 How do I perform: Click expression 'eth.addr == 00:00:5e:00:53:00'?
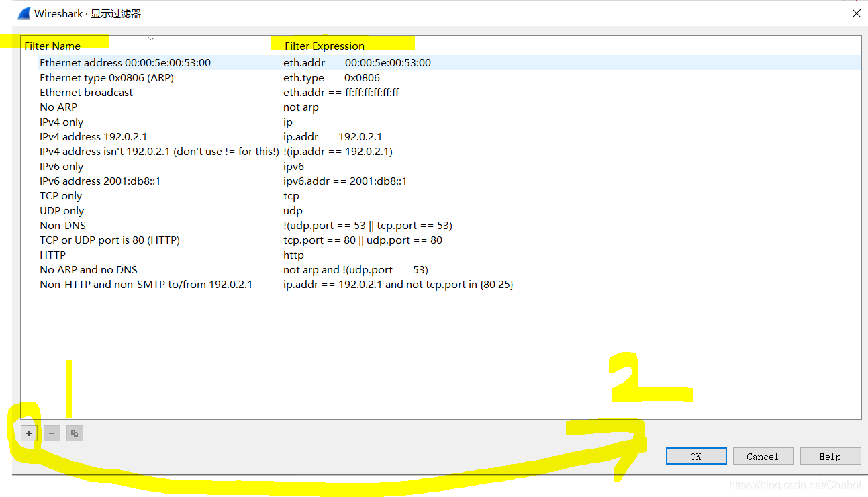(x=357, y=62)
